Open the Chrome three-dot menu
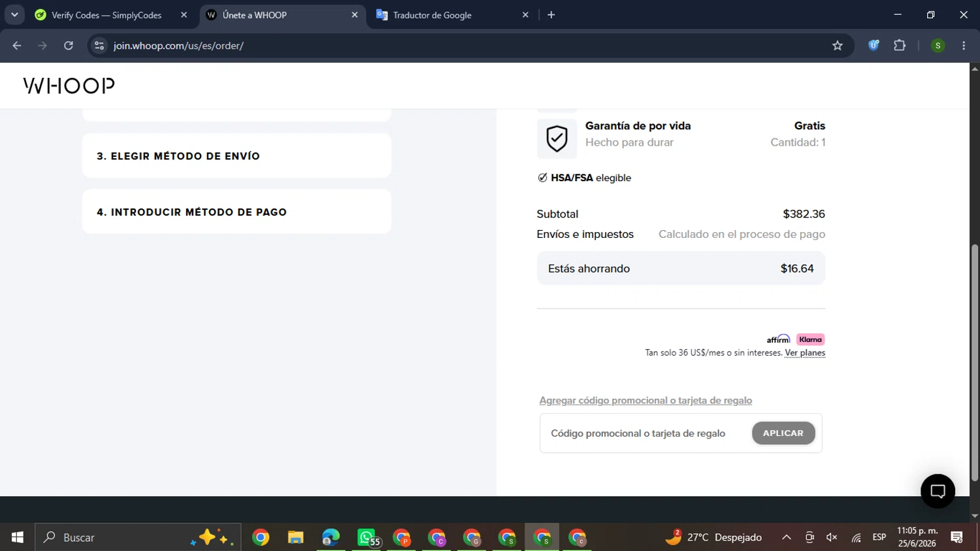 (x=964, y=46)
